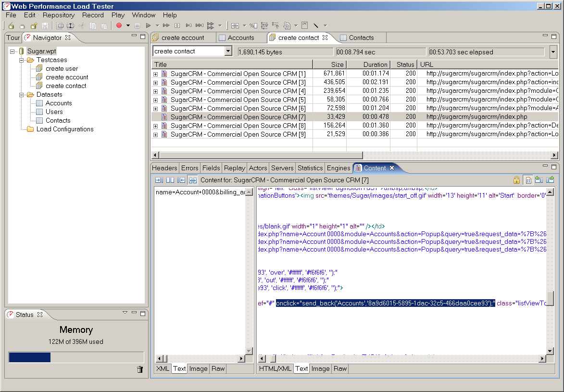564x392 pixels.
Task: Click the single-step replay toolbar icon
Action: coord(188,25)
